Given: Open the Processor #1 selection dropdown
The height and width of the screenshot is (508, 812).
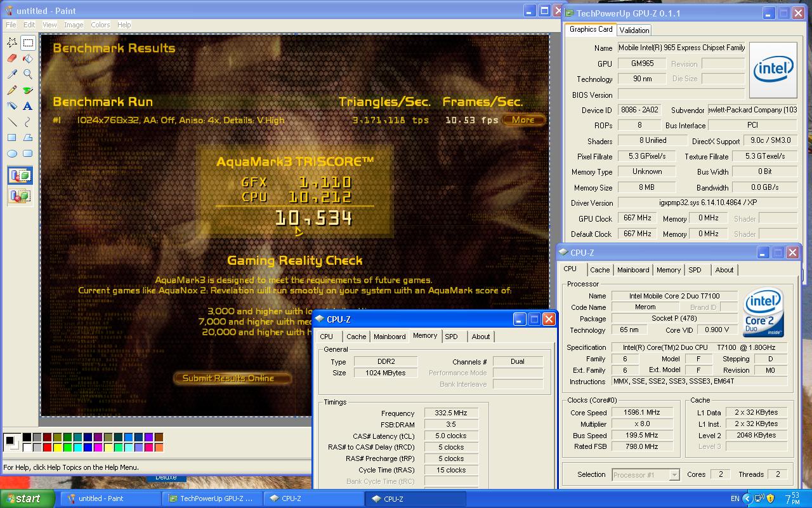Looking at the screenshot, I should 646,475.
